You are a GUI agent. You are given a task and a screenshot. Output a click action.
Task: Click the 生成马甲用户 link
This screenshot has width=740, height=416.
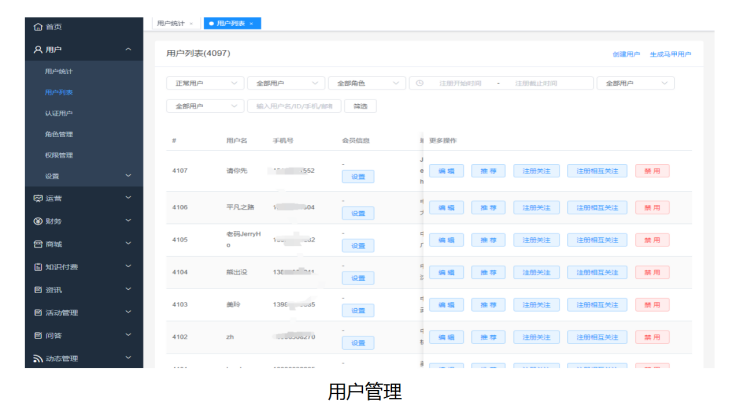670,54
